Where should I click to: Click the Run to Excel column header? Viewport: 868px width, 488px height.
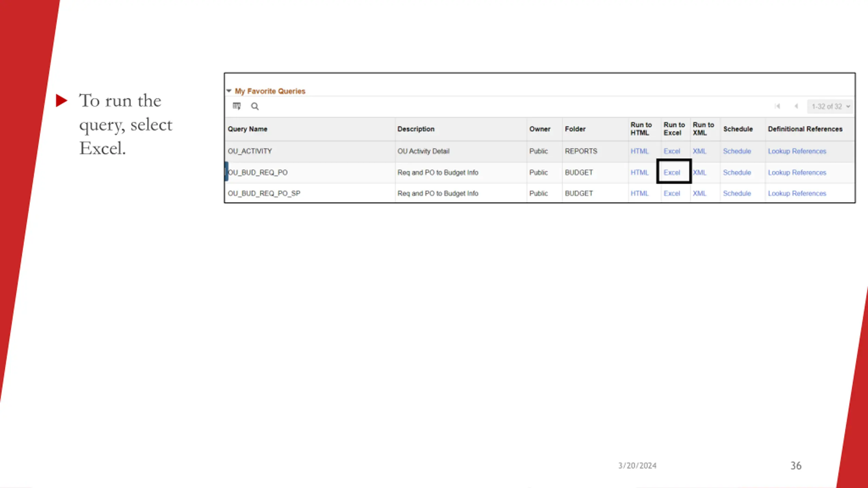(674, 129)
